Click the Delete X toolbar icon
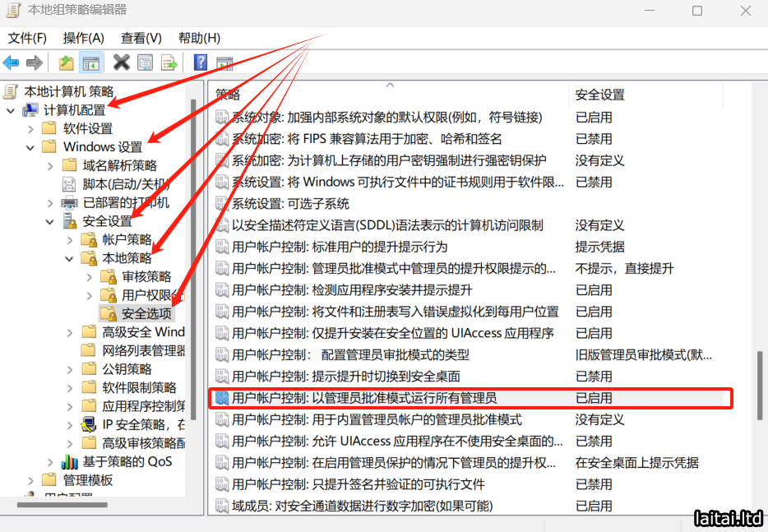 click(122, 62)
